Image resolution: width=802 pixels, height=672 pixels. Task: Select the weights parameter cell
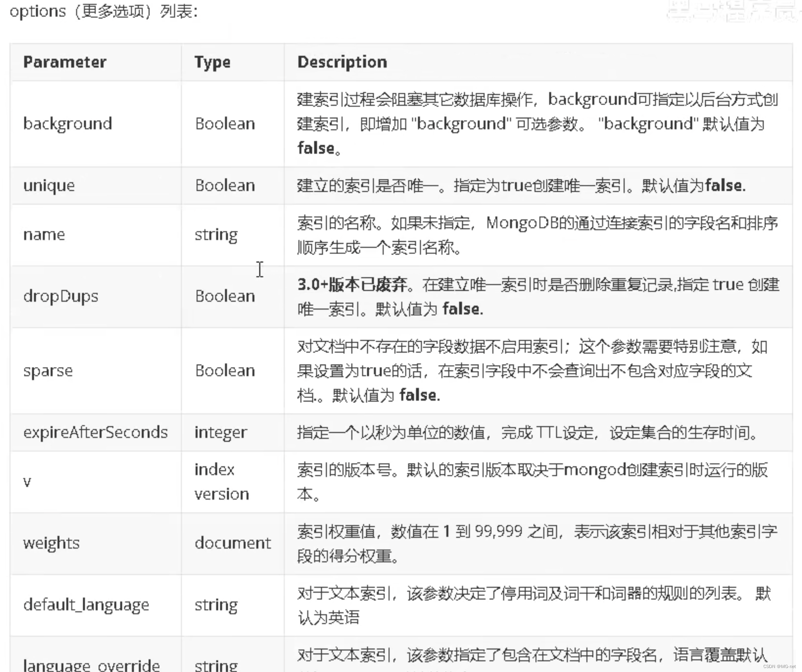[51, 543]
